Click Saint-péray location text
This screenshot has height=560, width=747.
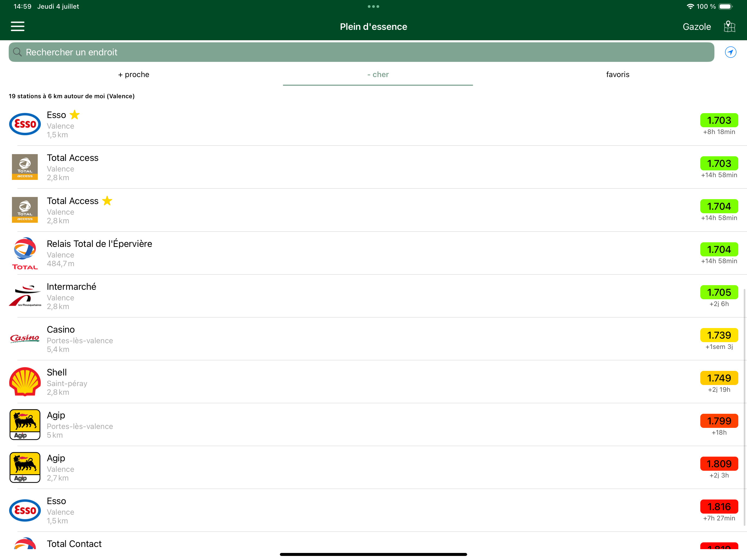pos(67,383)
